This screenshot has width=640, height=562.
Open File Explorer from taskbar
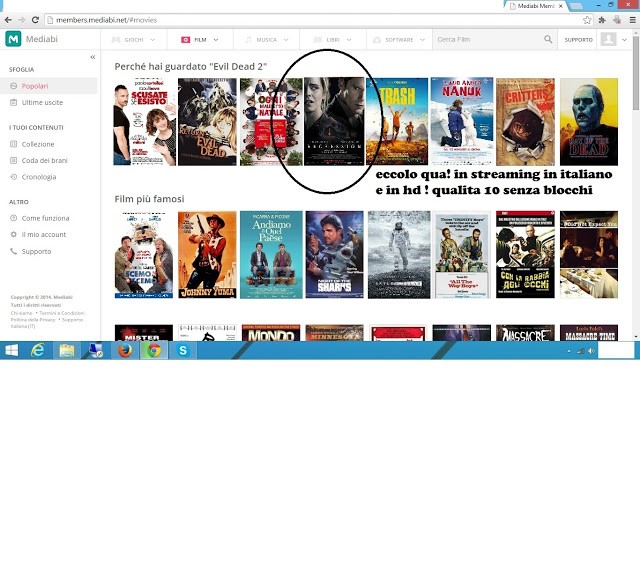point(67,351)
